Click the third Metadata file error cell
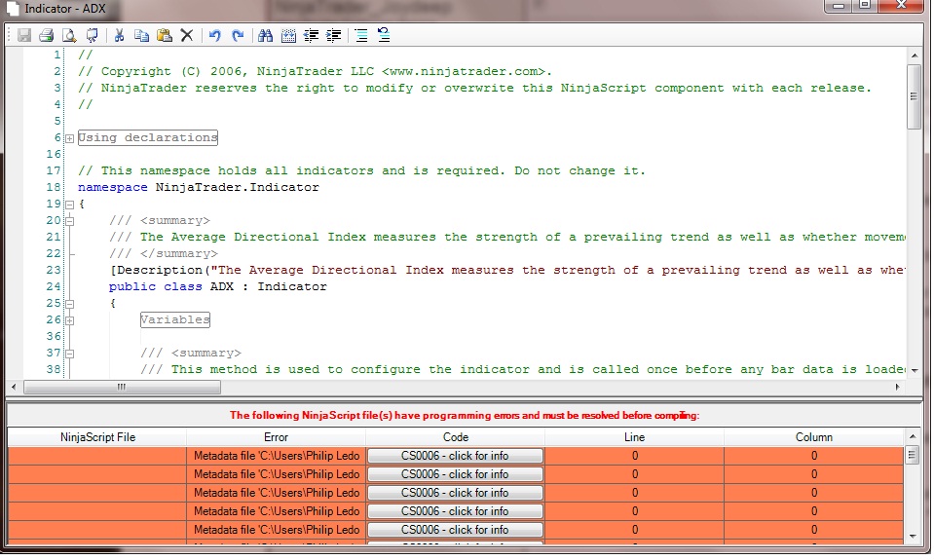This screenshot has width=934, height=560. click(277, 493)
